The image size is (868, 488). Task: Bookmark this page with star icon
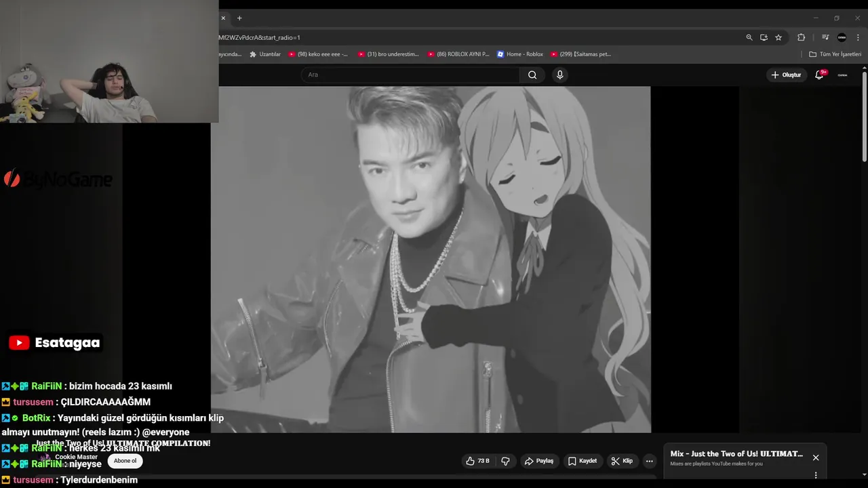coord(778,37)
